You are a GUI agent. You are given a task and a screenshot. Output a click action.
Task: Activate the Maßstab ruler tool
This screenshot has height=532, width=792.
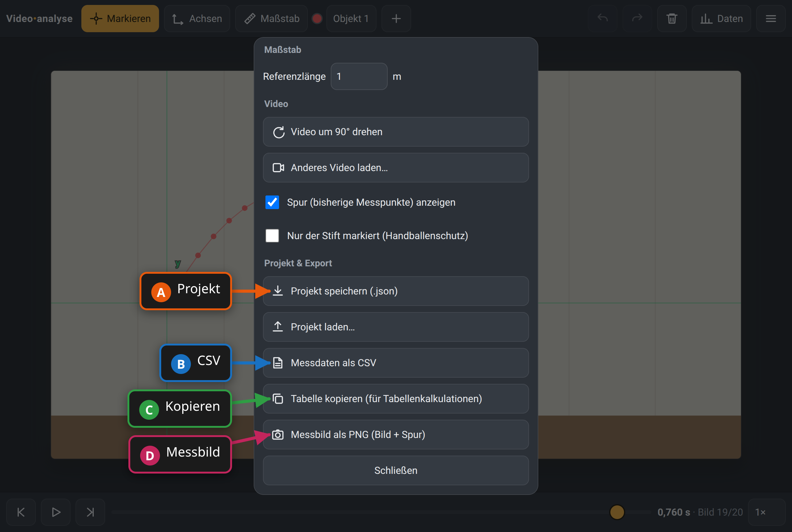coord(271,19)
